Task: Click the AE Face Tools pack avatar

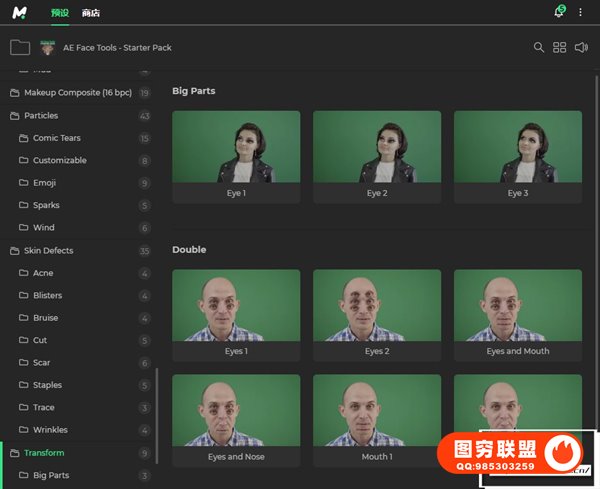Action: click(48, 47)
